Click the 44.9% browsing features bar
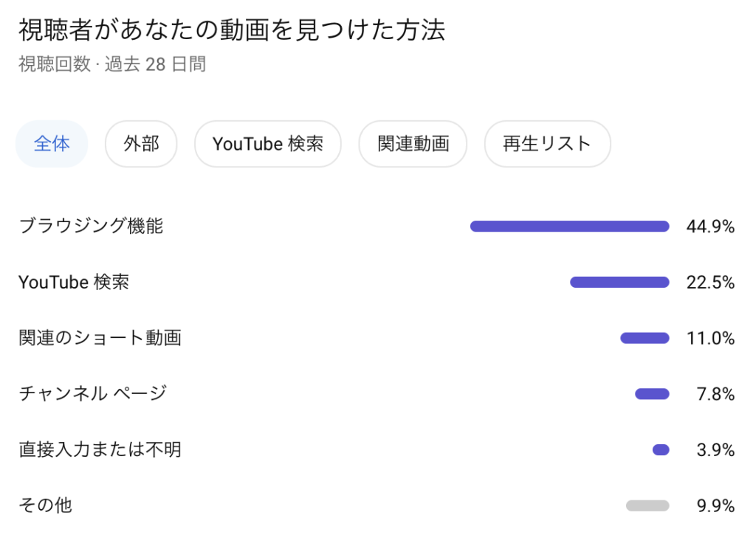 point(569,227)
